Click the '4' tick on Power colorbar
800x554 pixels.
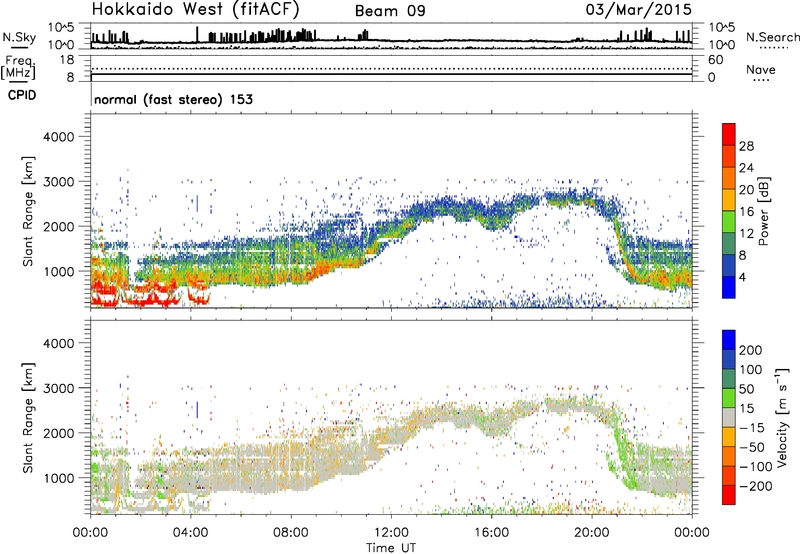coord(742,277)
